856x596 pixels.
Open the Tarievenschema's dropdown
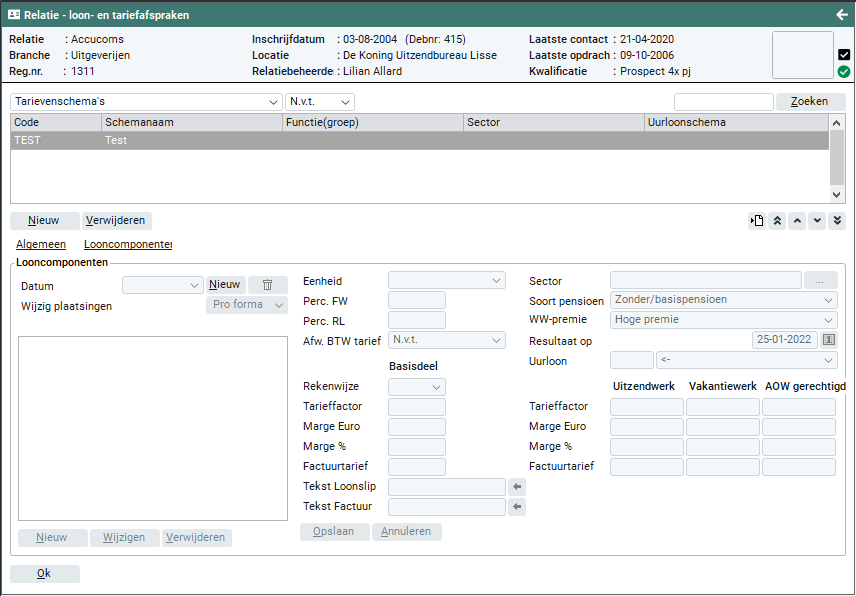pyautogui.click(x=146, y=102)
